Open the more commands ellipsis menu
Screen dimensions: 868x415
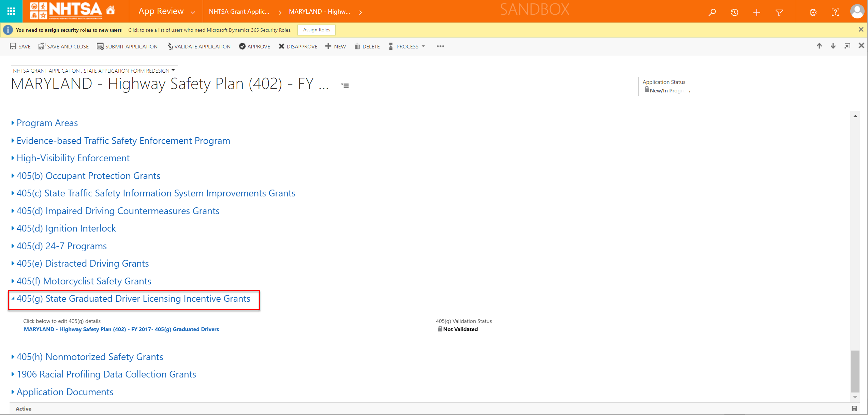click(x=440, y=46)
